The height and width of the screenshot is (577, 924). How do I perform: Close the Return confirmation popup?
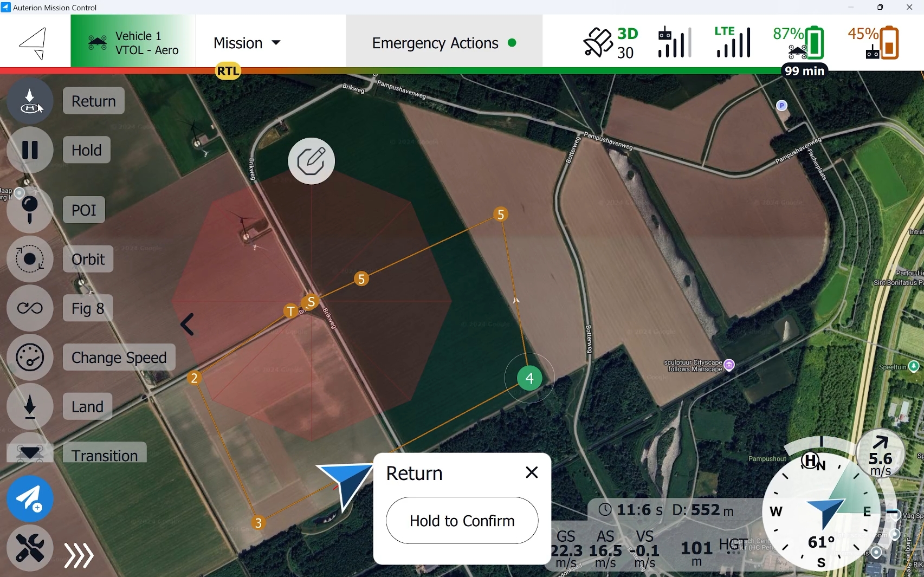(532, 472)
